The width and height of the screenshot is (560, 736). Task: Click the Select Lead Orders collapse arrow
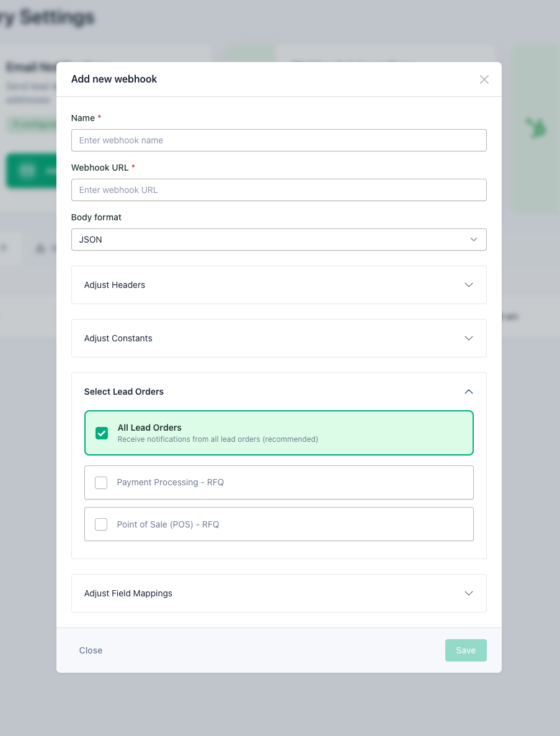tap(469, 392)
